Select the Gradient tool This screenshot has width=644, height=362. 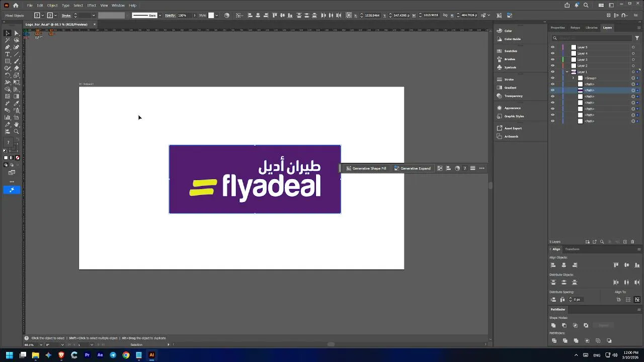[16, 96]
